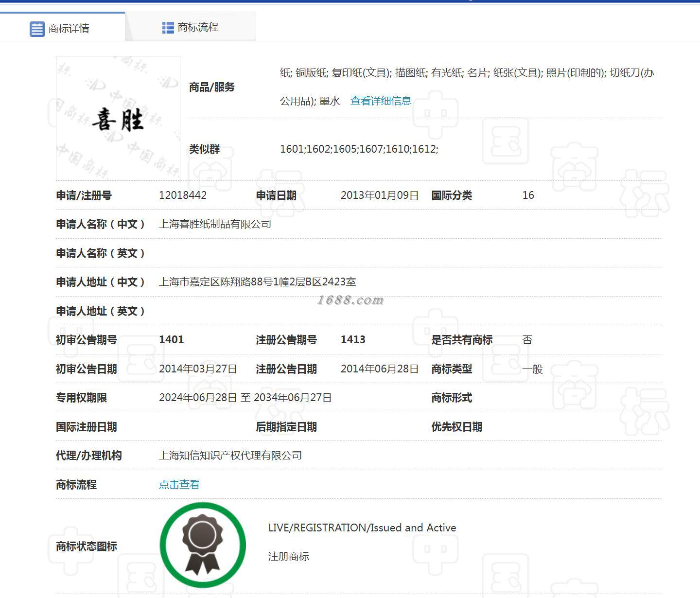Click the 申请/注册号 label
The width and height of the screenshot is (700, 598).
coord(84,195)
